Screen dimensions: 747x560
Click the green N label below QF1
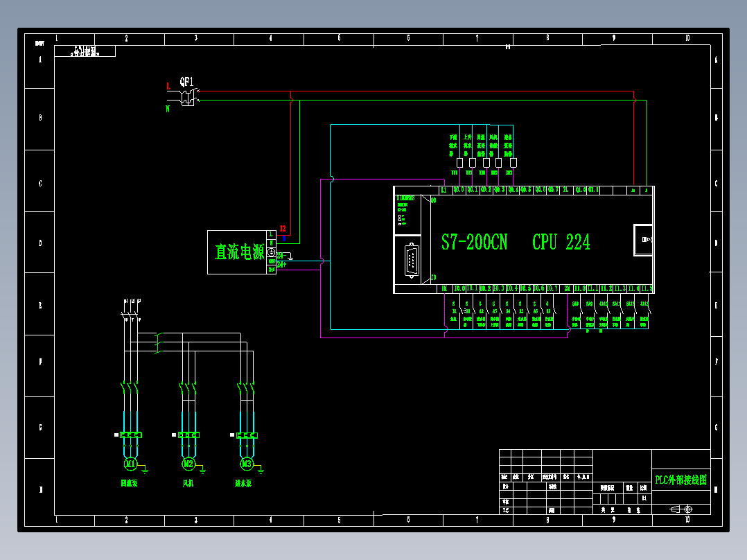click(168, 109)
